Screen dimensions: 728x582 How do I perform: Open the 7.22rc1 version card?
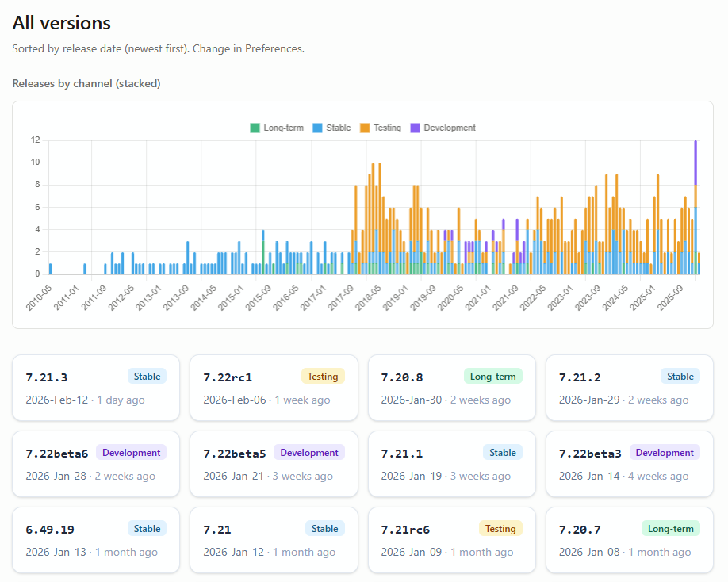pos(274,388)
